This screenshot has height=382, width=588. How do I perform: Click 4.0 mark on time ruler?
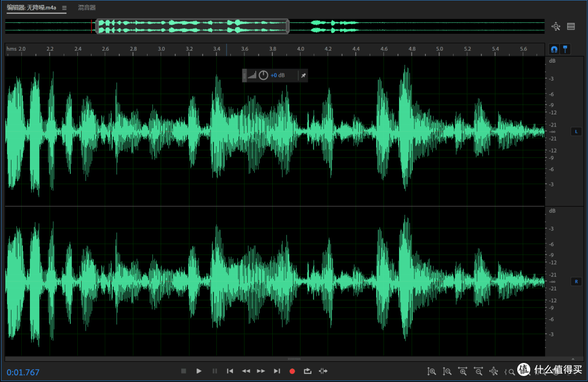(301, 49)
